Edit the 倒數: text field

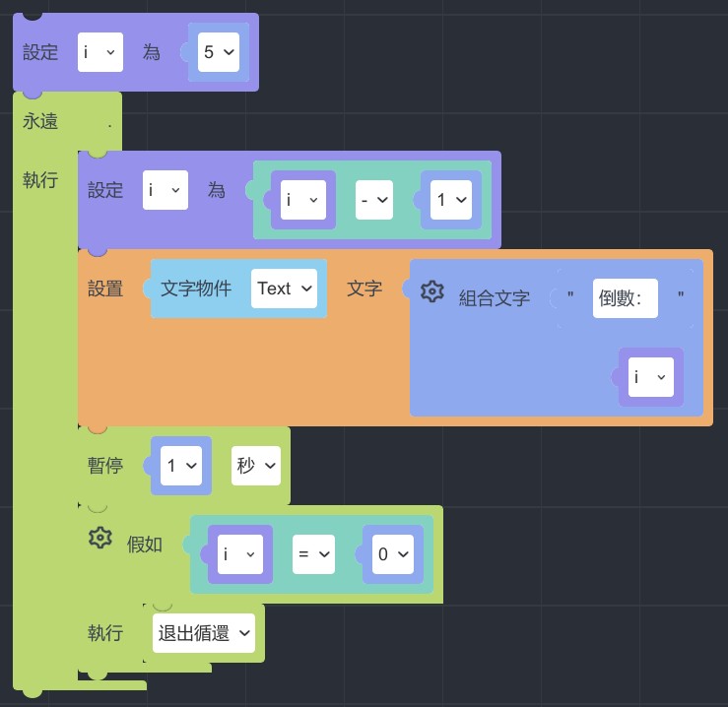click(x=626, y=298)
